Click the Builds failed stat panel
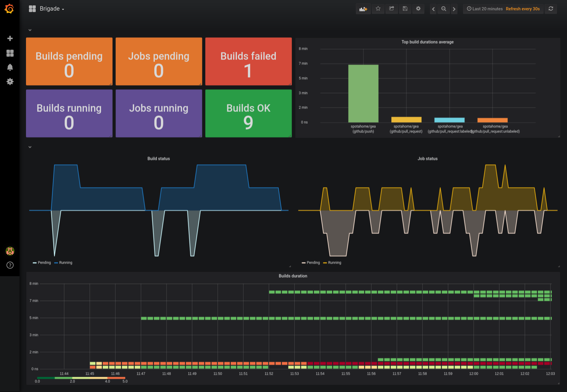 248,61
